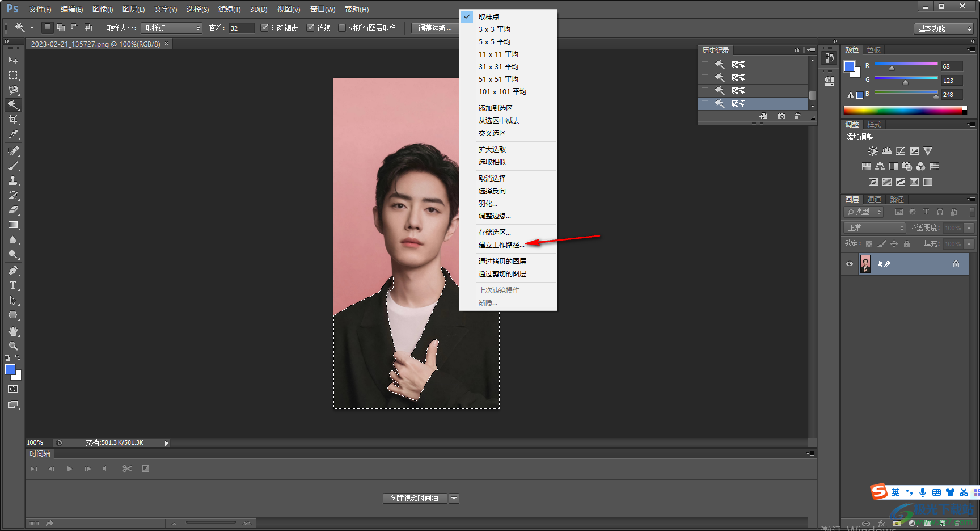Select the Rectangular Marquee tool
Viewport: 980px width, 531px height.
coord(13,75)
